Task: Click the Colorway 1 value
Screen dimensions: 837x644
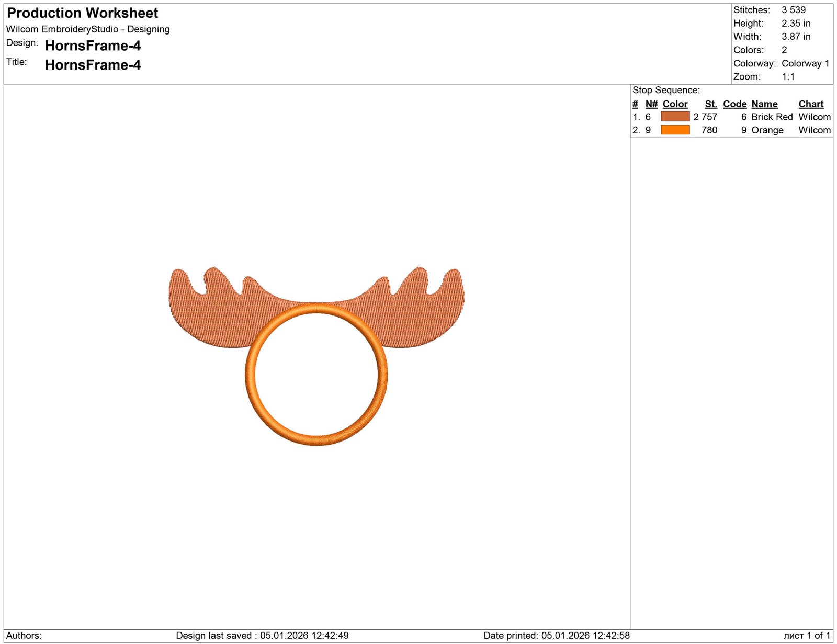Action: (805, 63)
